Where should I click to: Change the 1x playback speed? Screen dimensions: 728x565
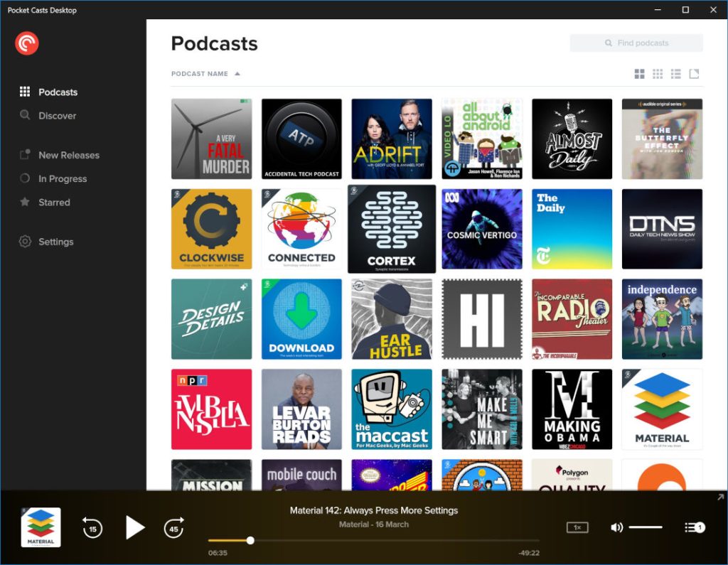coord(577,527)
